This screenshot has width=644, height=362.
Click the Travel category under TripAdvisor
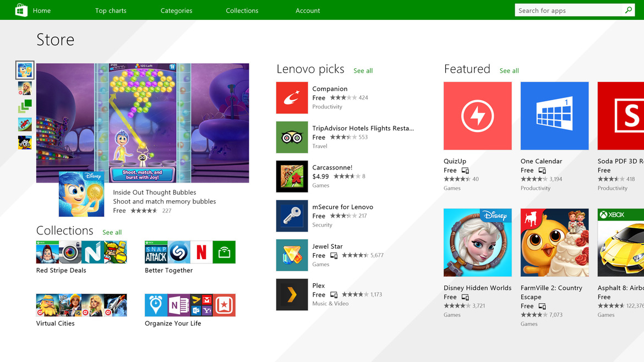[x=320, y=146]
